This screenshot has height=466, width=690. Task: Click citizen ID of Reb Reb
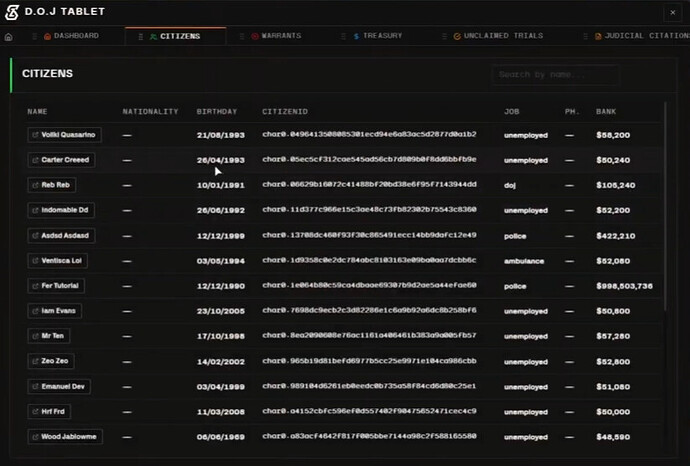369,184
